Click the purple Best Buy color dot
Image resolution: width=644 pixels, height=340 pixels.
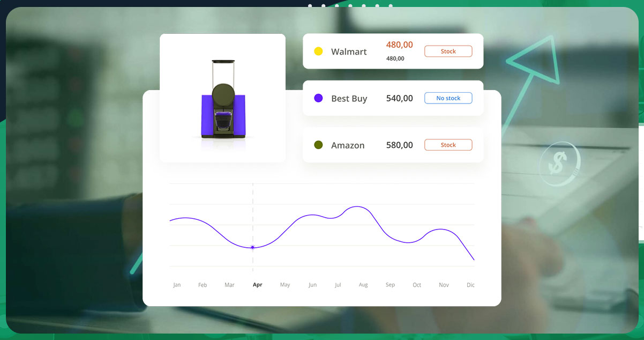click(318, 98)
